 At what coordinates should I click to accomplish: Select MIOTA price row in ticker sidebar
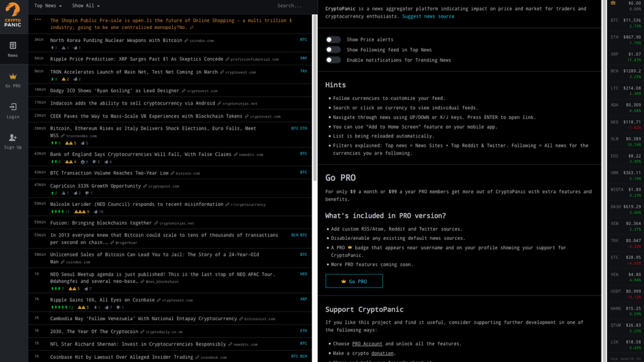click(625, 192)
